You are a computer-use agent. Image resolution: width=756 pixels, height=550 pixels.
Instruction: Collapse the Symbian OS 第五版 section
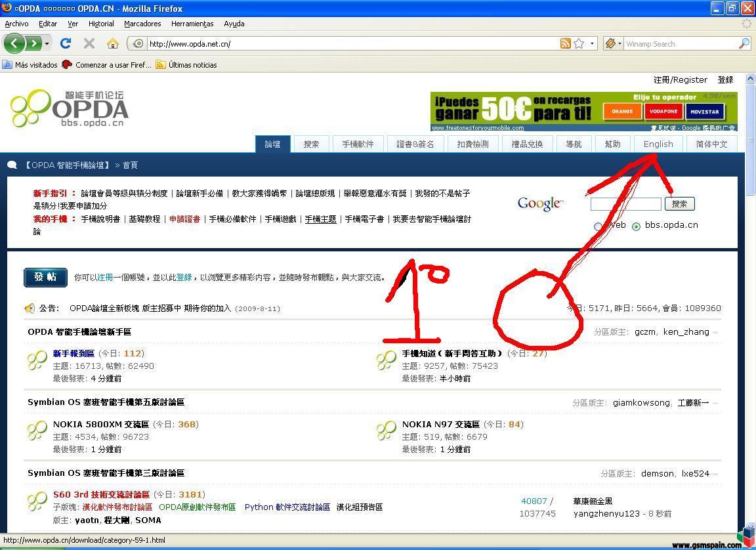tap(715, 403)
